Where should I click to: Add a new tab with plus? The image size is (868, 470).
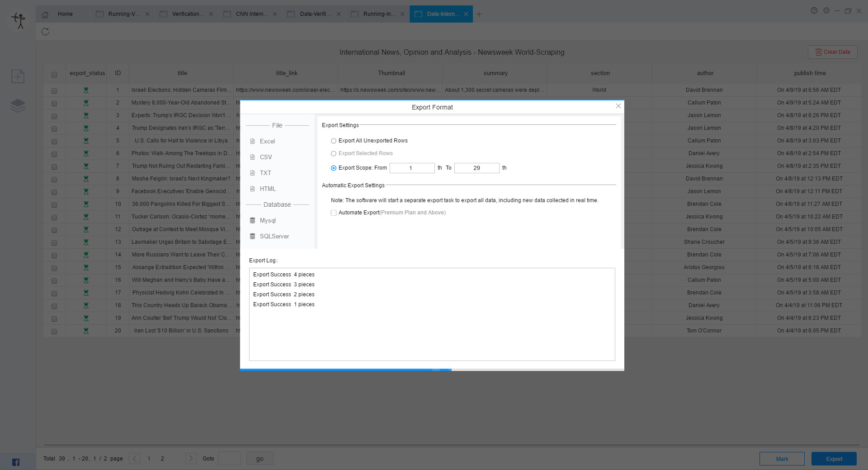point(479,14)
